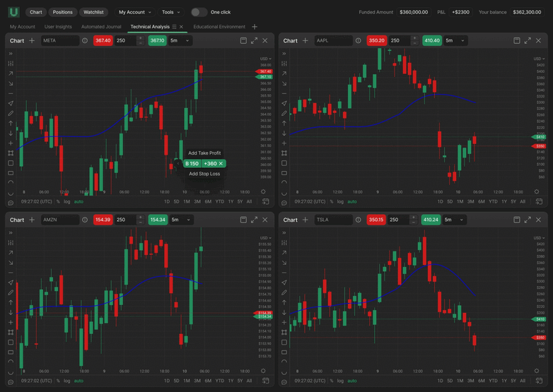Cancel the B 150 +360 order
The width and height of the screenshot is (553, 392).
[221, 163]
